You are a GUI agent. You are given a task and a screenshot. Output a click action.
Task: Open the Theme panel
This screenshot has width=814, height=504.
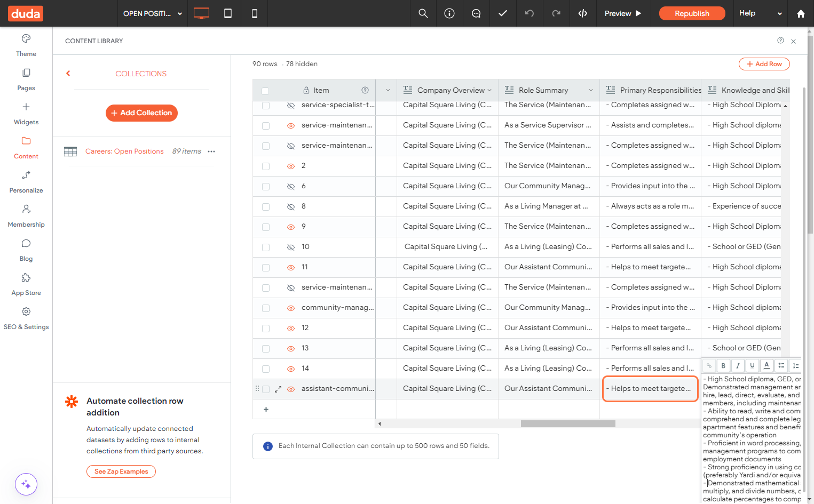26,45
